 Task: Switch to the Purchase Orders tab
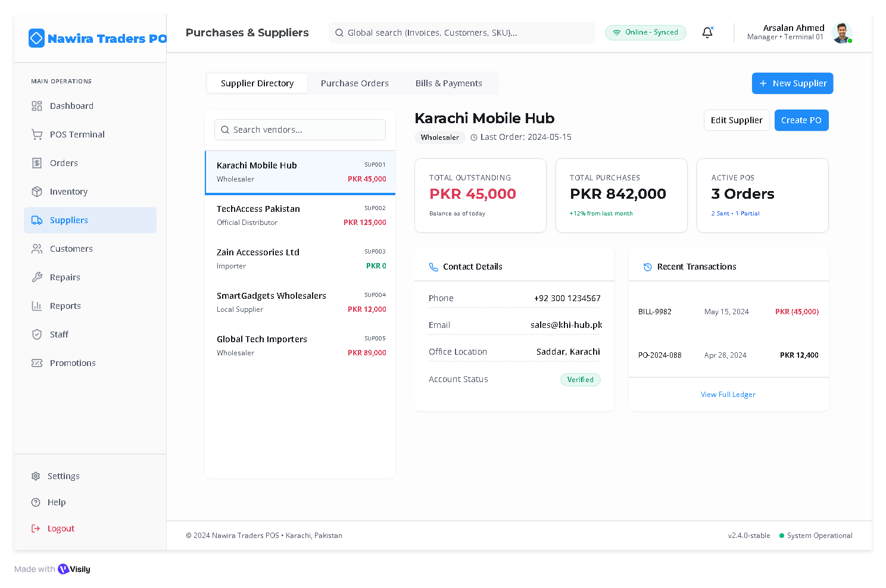tap(354, 83)
